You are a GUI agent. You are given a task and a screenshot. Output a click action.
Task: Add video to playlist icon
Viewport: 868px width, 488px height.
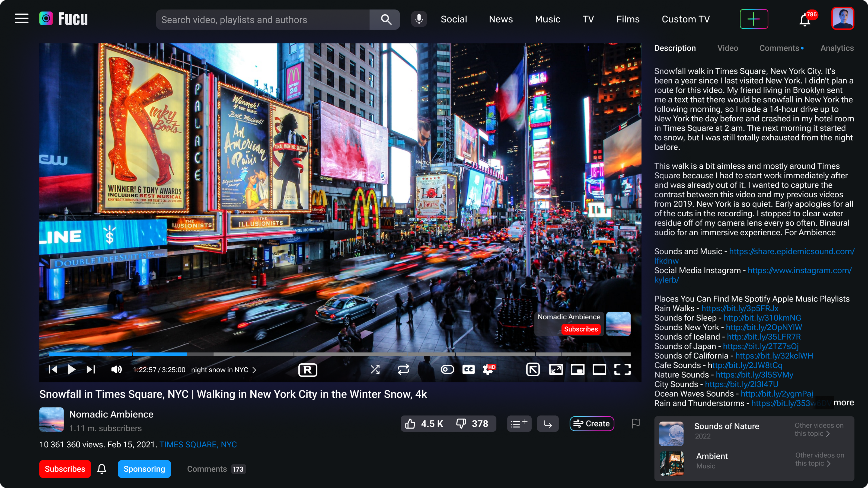pos(519,424)
